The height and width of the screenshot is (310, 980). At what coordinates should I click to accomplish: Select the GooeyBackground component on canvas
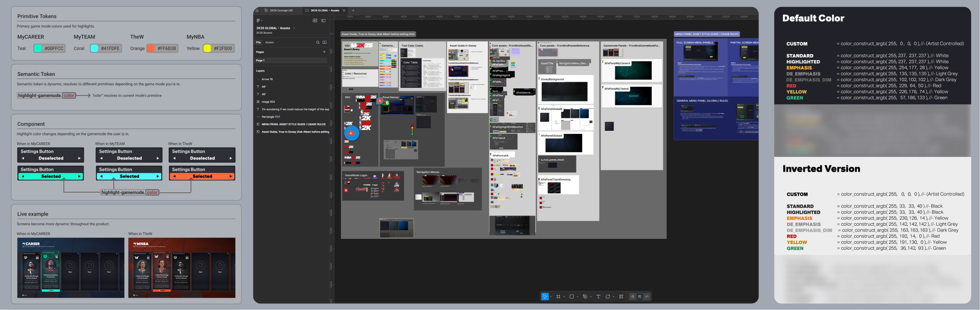566,90
